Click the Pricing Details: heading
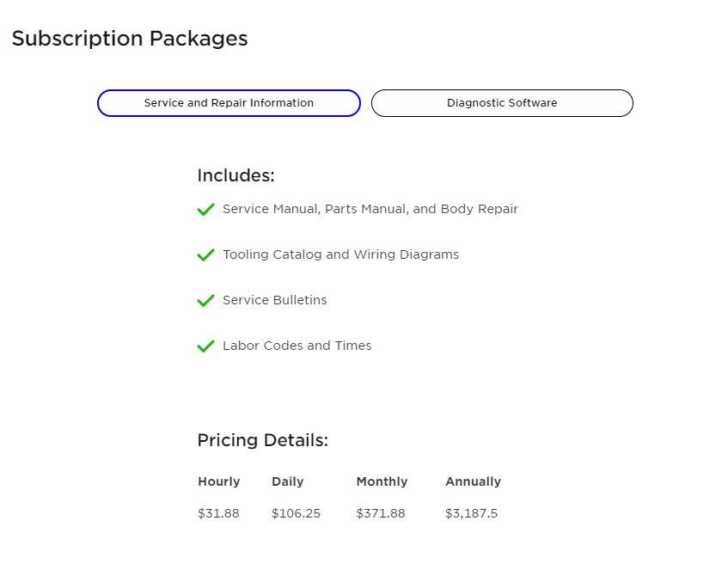This screenshot has height=582, width=728. pos(262,440)
